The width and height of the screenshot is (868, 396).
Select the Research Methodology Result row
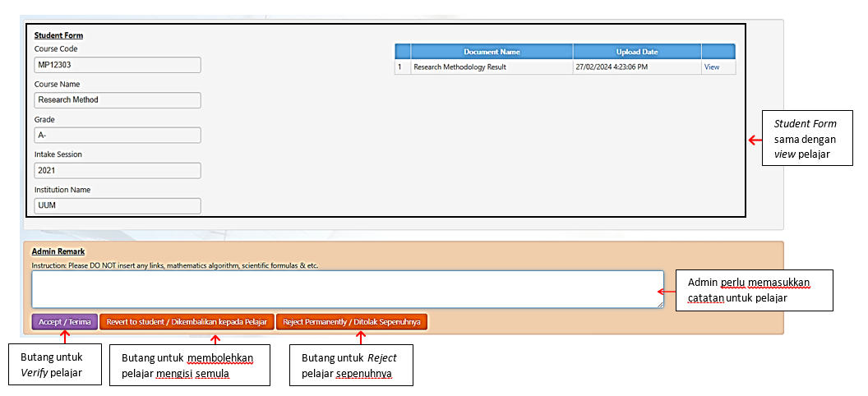[x=492, y=67]
